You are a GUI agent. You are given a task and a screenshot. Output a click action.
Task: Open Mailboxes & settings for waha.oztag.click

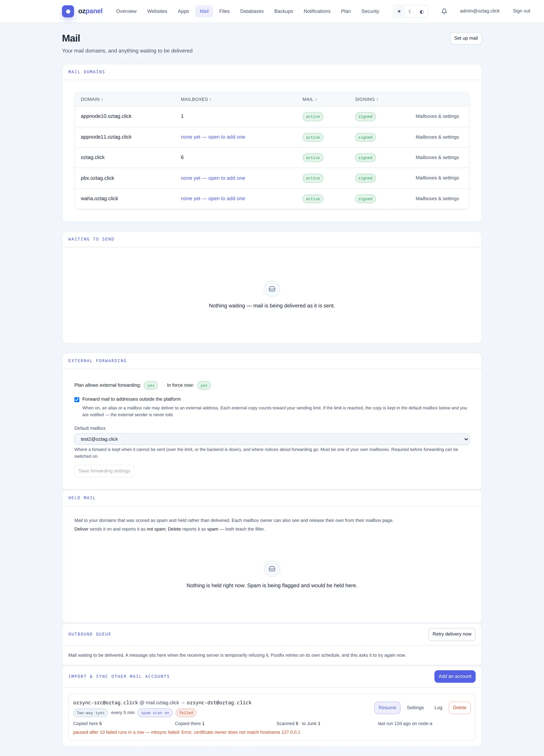[437, 199]
